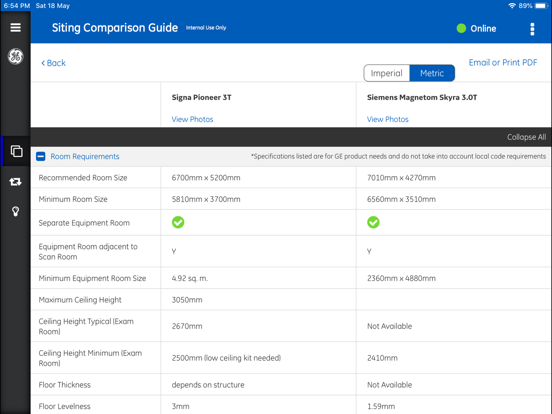Viewport: 552px width, 414px height.
Task: Open the hamburger menu
Action: (15, 27)
